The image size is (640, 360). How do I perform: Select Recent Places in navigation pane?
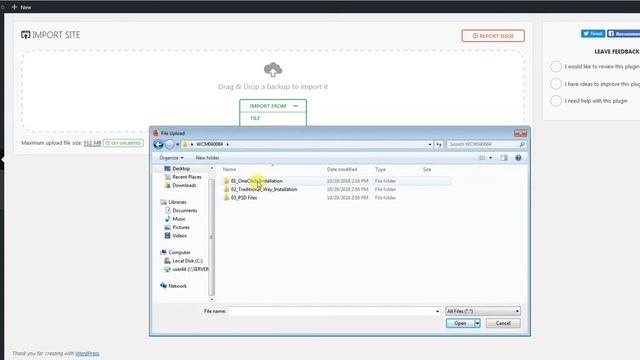click(x=187, y=177)
